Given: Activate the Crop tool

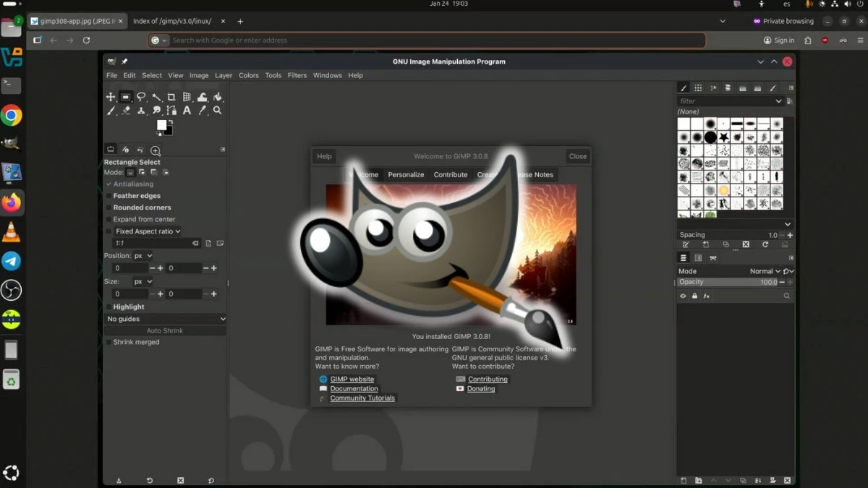Looking at the screenshot, I should click(171, 96).
